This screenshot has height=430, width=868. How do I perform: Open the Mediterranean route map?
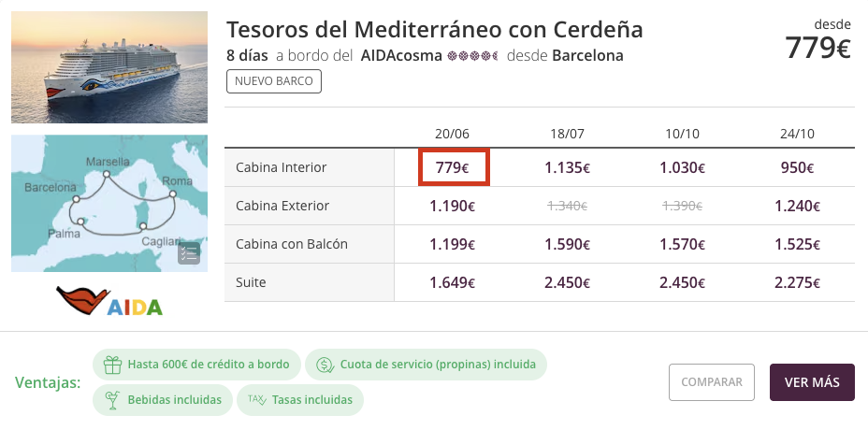click(109, 203)
